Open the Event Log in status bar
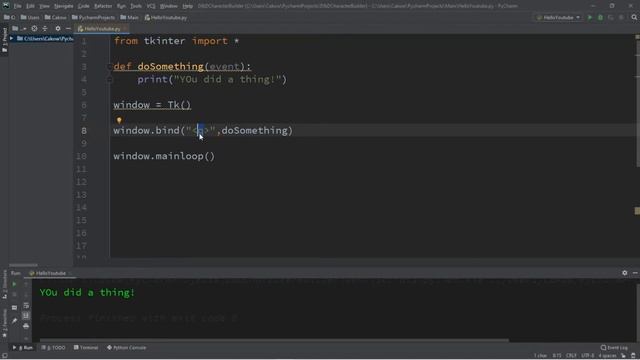 614,348
